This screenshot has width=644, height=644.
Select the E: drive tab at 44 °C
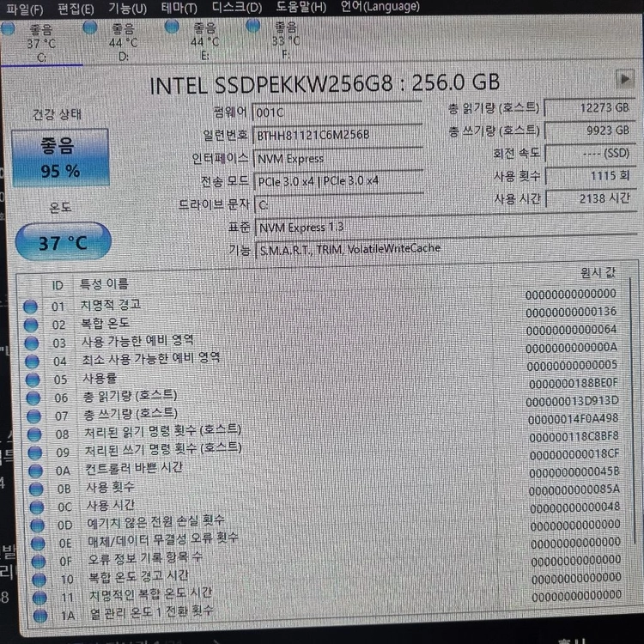204,41
